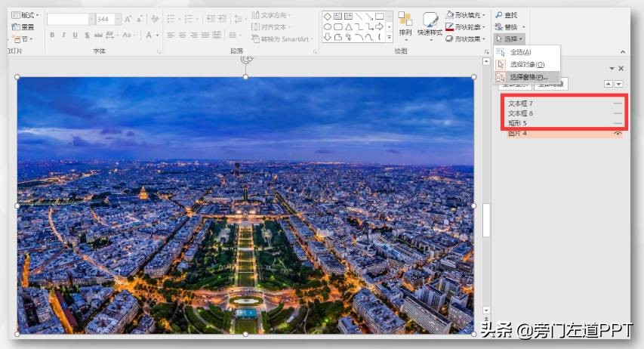Click the increase font size icon
644x349 pixels.
(x=128, y=19)
